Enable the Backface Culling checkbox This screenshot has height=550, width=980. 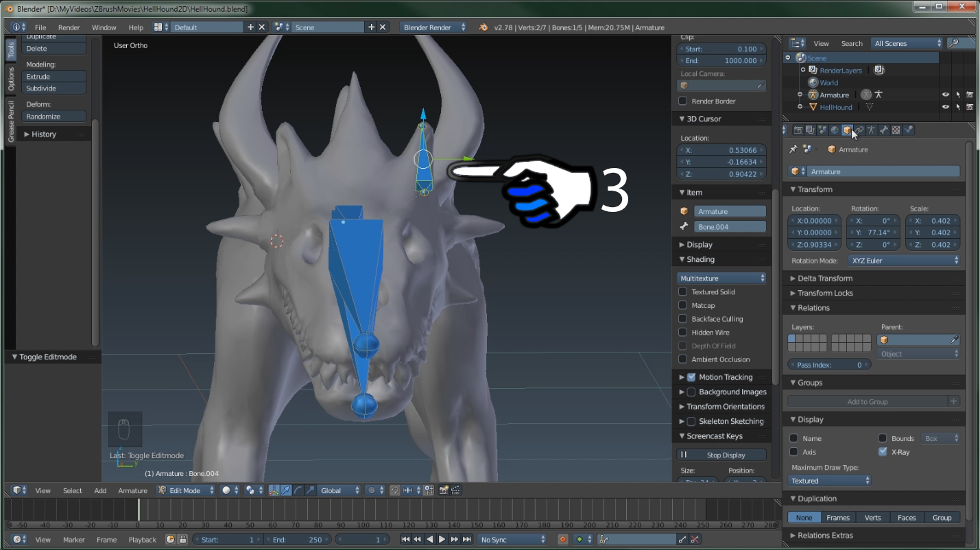click(x=683, y=319)
